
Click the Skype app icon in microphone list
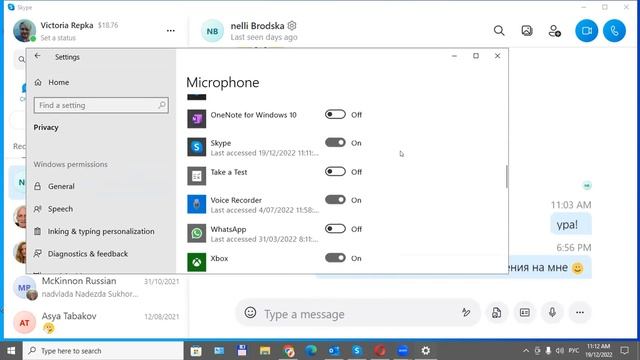(196, 147)
